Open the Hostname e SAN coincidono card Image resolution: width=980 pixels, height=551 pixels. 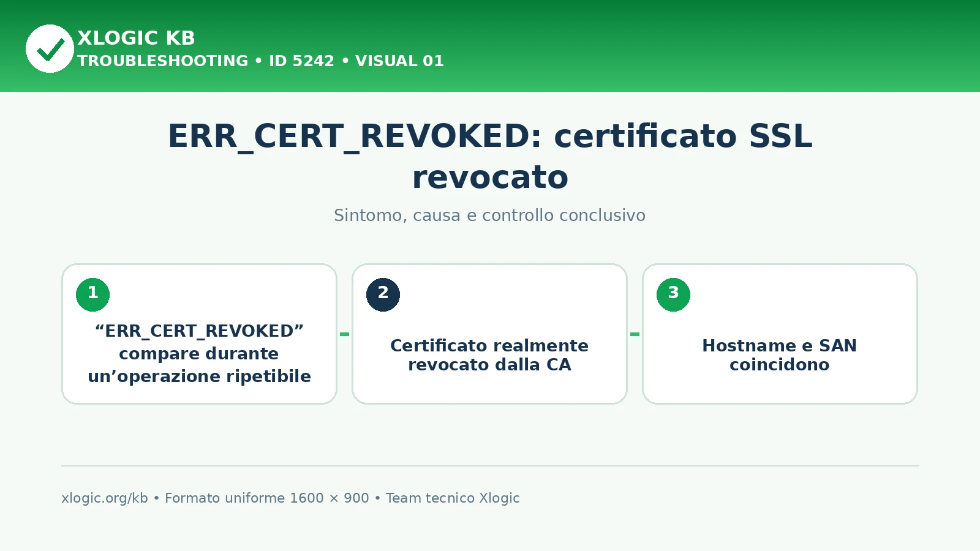coord(780,334)
